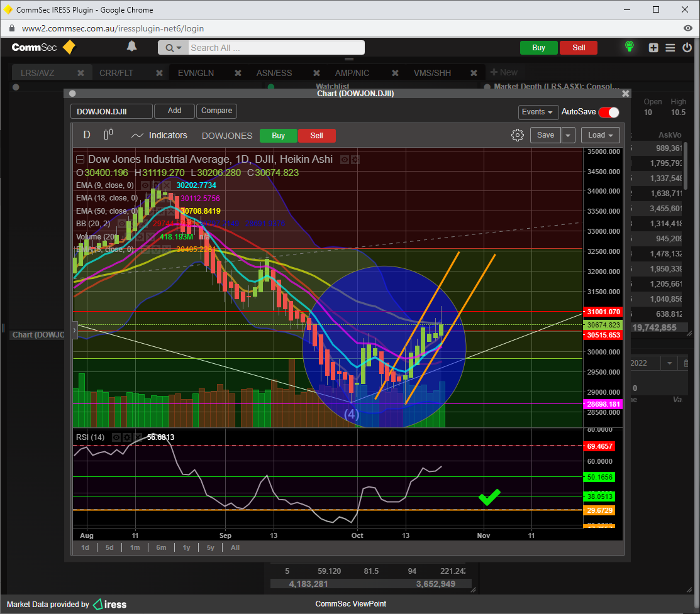Click the CommSec diamond logo
The width and height of the screenshot is (700, 614).
(69, 47)
